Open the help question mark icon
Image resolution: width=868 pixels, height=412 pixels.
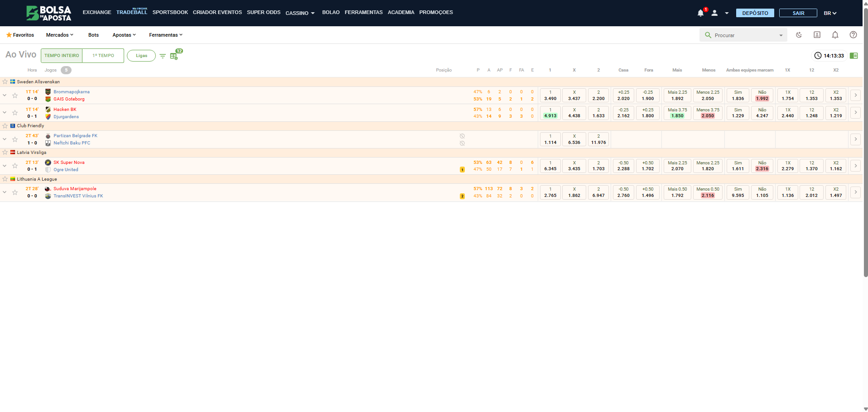[853, 35]
